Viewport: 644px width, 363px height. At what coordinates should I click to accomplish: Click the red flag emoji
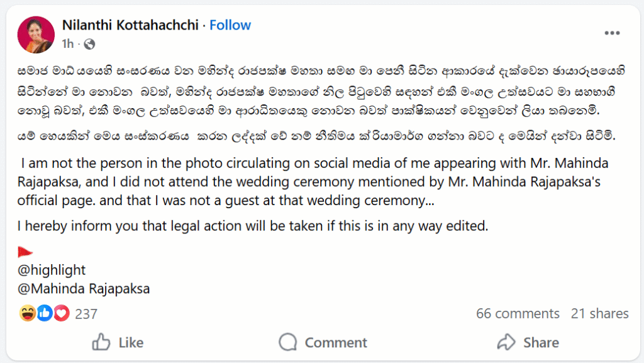pyautogui.click(x=26, y=253)
